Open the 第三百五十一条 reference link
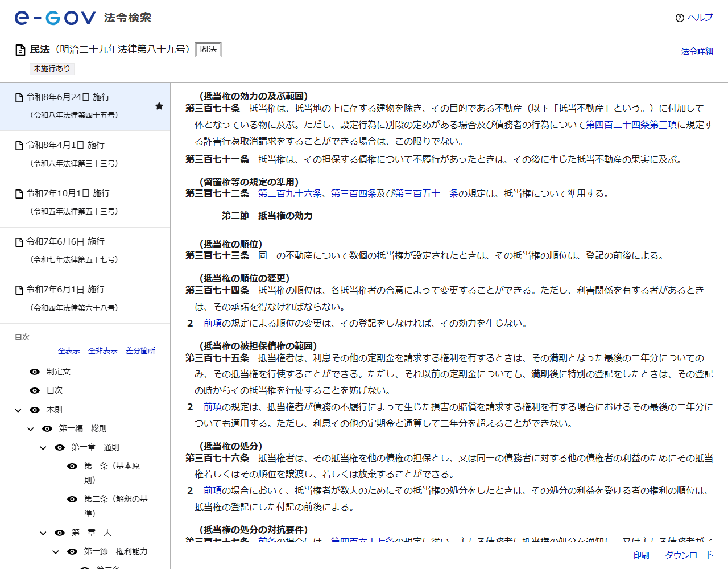This screenshot has height=569, width=728. (x=427, y=193)
